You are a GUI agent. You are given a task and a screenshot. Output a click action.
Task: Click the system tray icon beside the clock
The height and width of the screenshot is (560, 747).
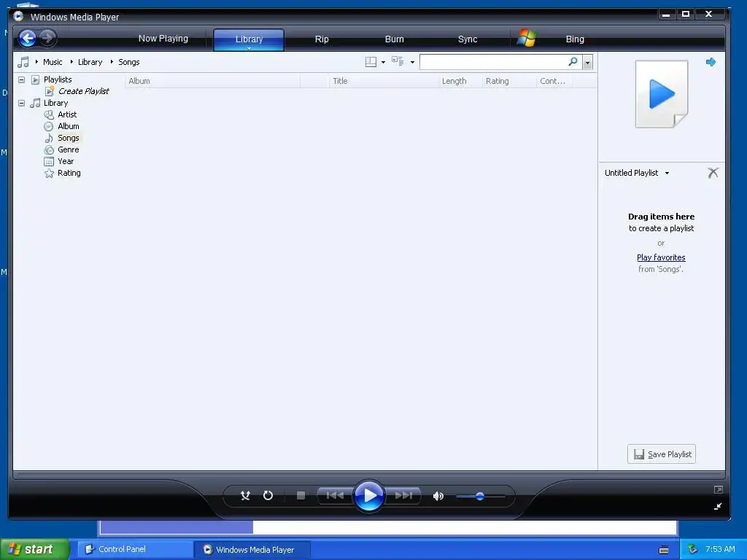693,549
